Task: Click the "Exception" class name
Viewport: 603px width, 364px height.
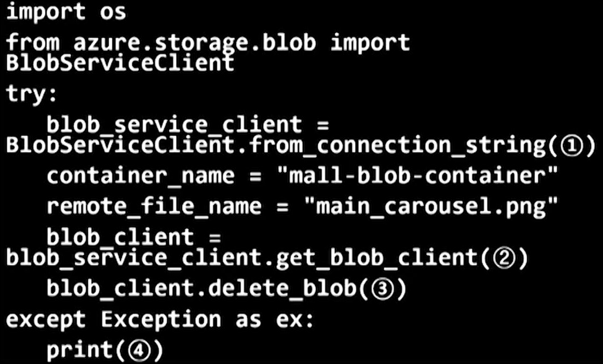Action: click(x=161, y=320)
